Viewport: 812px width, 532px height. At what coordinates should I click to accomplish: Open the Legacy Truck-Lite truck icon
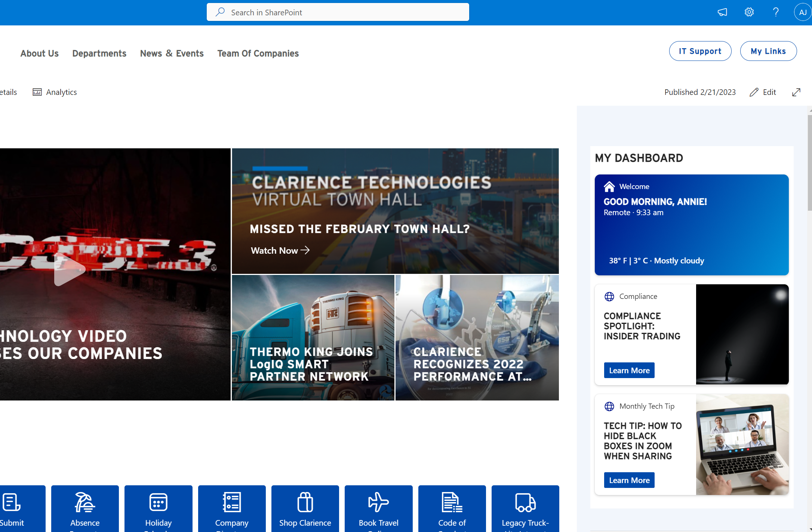(525, 502)
